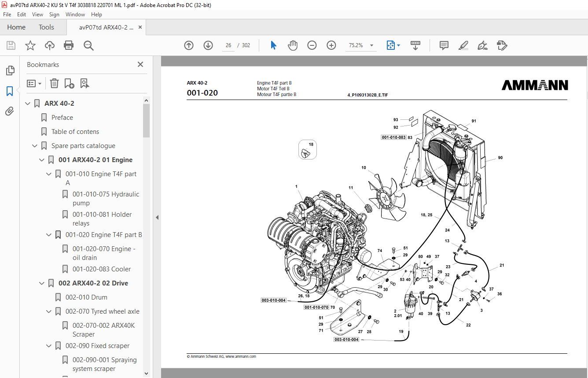The image size is (588, 378).
Task: Toggle the Bookmarks side panel icon
Action: pos(10,91)
